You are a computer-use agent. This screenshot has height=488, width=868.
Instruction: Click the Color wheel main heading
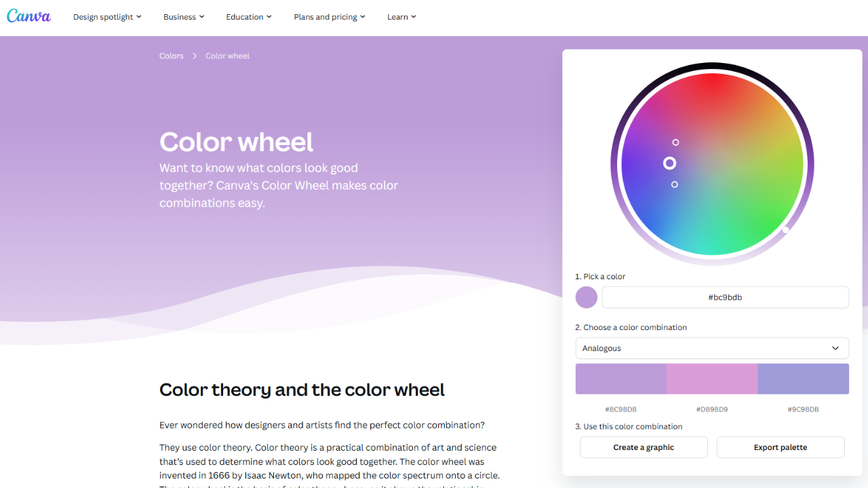(x=236, y=142)
